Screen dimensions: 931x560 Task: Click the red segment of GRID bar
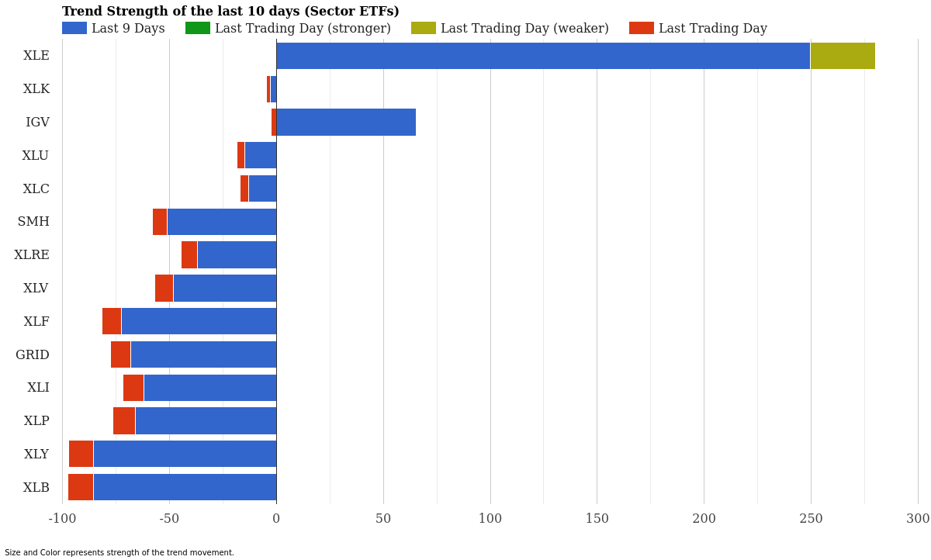click(120, 354)
